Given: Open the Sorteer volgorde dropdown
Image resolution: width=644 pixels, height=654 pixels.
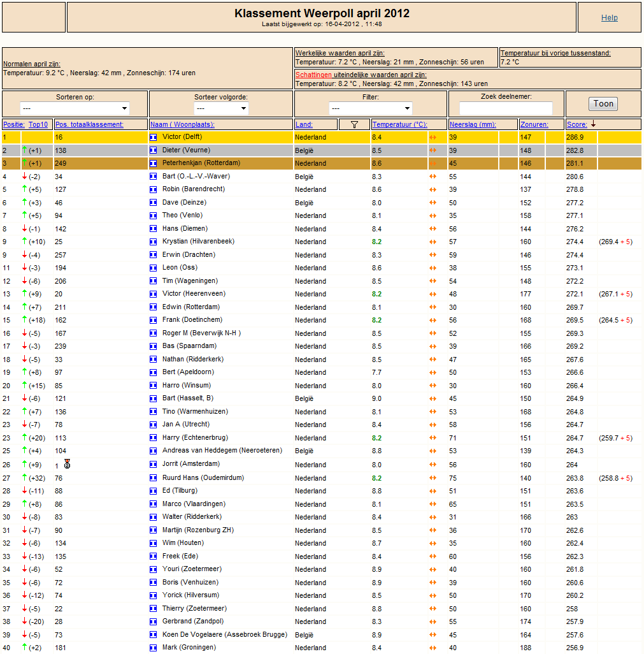Looking at the screenshot, I should click(221, 108).
